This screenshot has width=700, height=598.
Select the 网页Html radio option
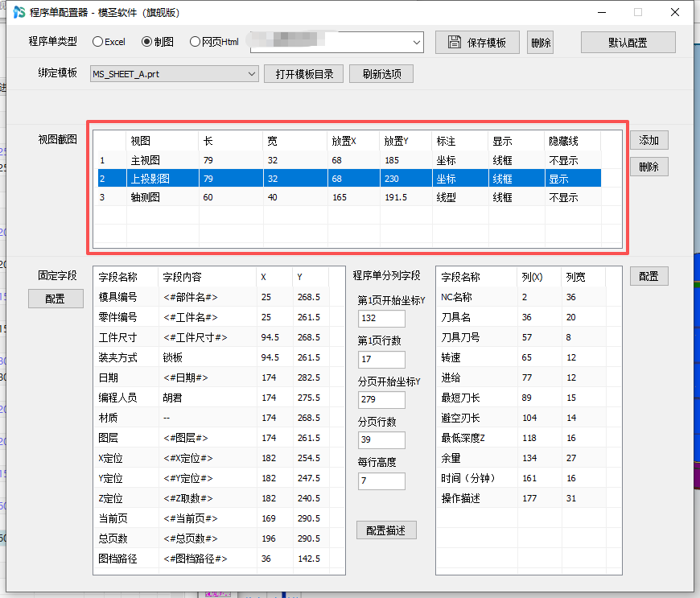tap(214, 42)
